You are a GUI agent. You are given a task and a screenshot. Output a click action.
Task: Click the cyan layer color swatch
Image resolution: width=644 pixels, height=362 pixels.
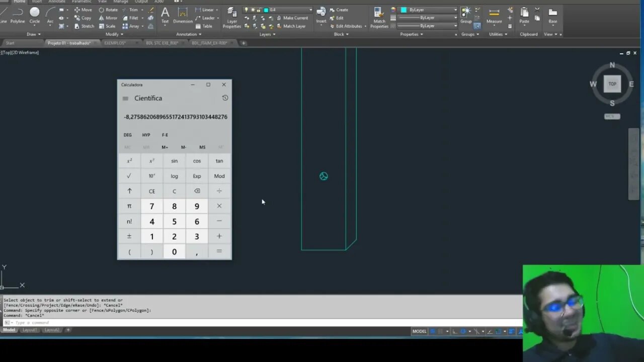tap(266, 10)
